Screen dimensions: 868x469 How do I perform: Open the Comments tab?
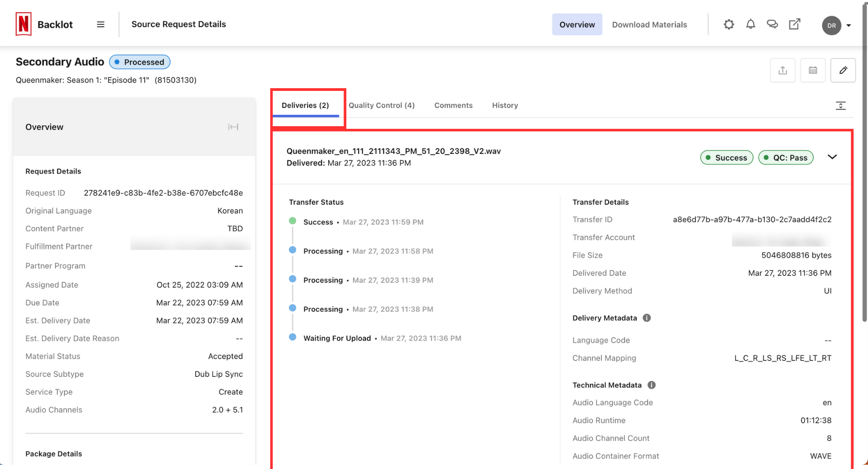tap(453, 105)
